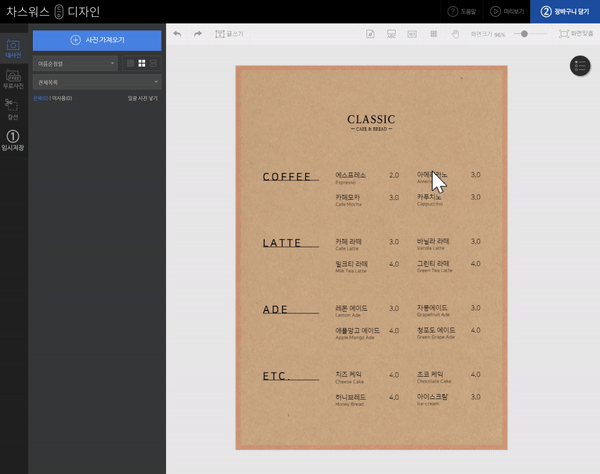
Task: Select the 2.0 price next to 에스프레소
Action: coord(394,175)
